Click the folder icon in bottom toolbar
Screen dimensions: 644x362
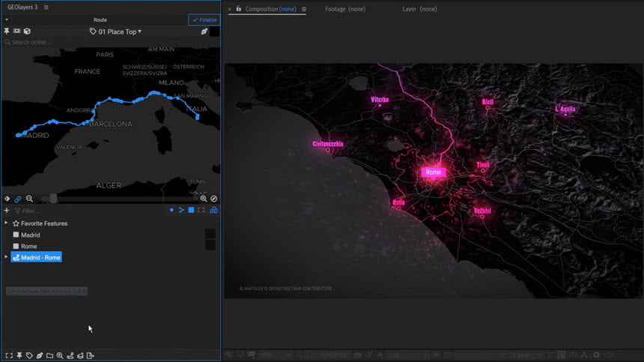pyautogui.click(x=49, y=355)
